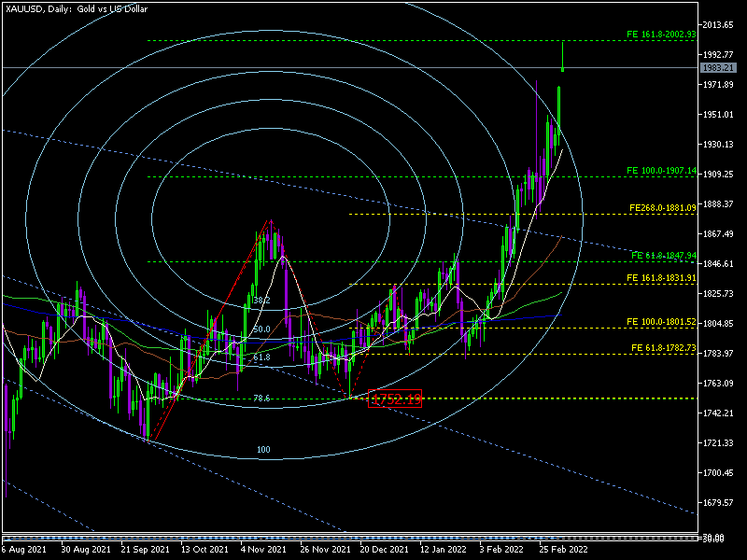Click the FE 61.8-1782.73 label
This screenshot has width=747, height=560.
(x=663, y=347)
